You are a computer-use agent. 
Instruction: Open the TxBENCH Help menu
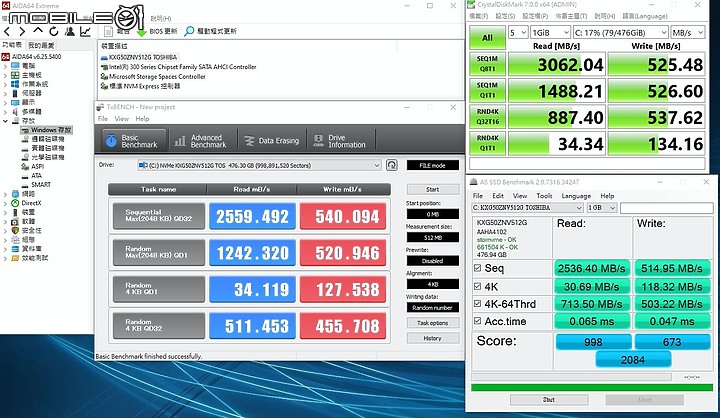142,119
